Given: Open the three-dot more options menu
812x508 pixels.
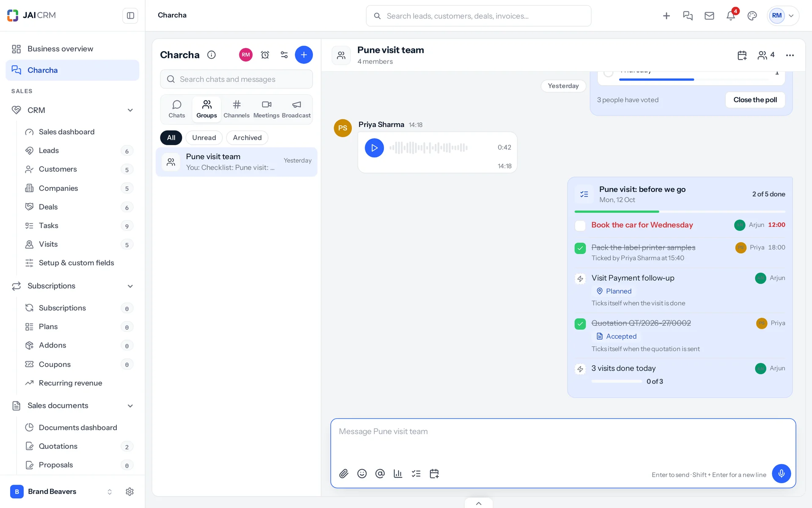Looking at the screenshot, I should click(x=790, y=55).
